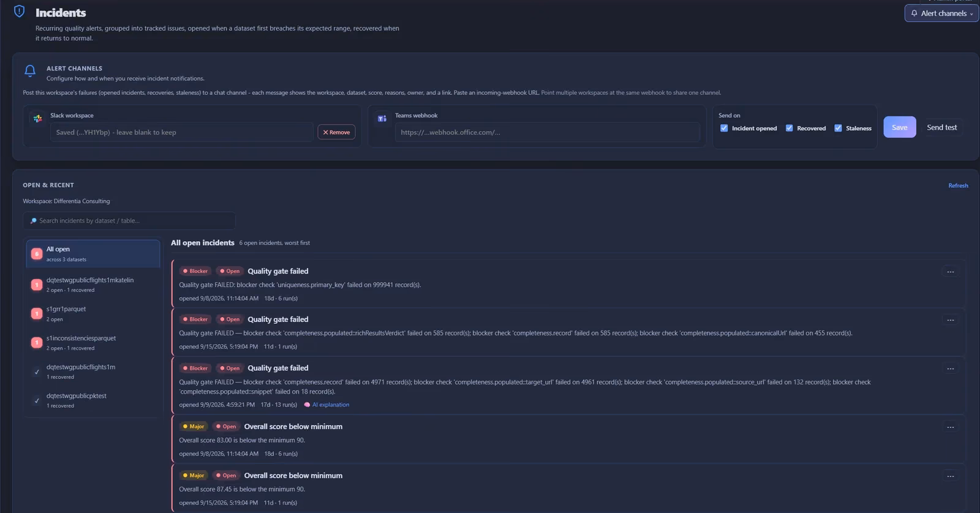Viewport: 980px width, 513px height.
Task: Click the search magnifier icon in incidents search
Action: tap(33, 221)
